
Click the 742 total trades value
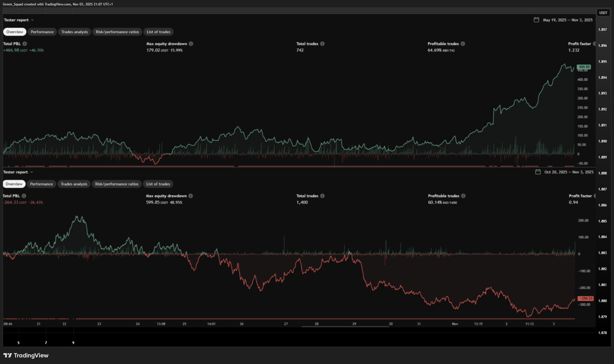300,50
